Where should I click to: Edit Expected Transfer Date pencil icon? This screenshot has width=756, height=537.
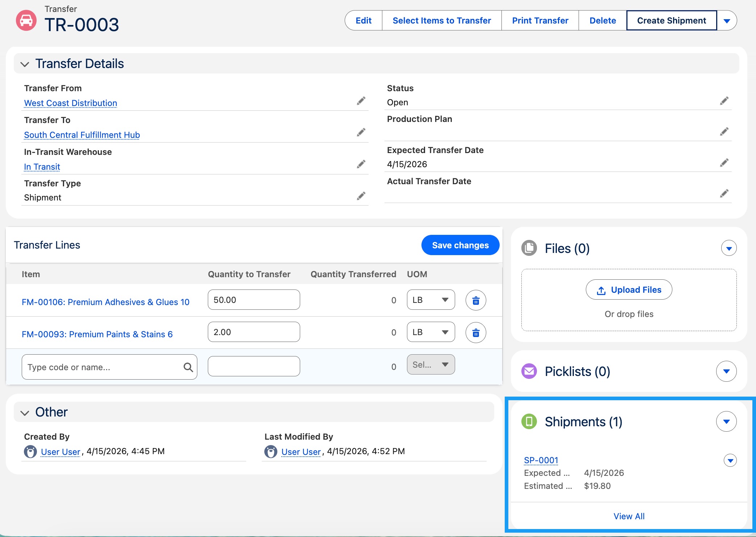click(x=724, y=162)
